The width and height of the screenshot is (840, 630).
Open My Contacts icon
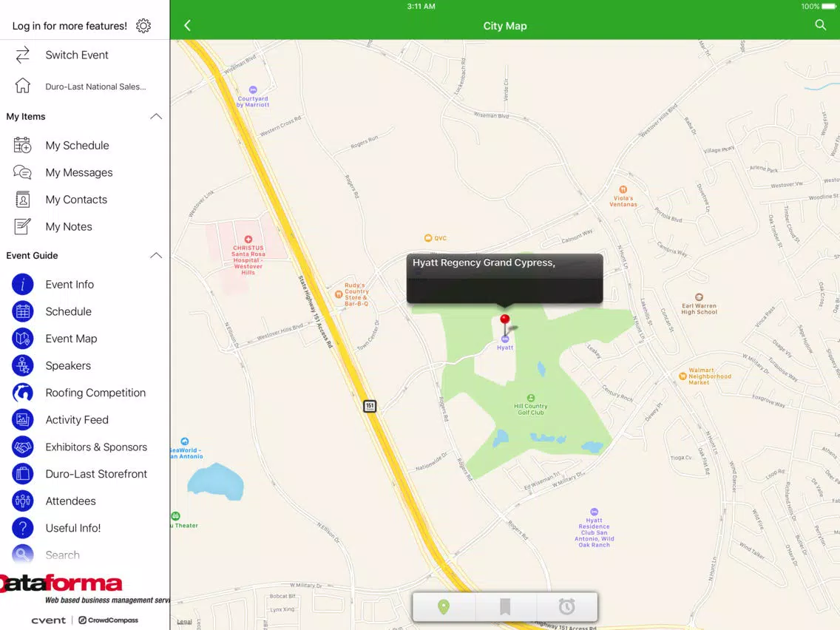22,200
